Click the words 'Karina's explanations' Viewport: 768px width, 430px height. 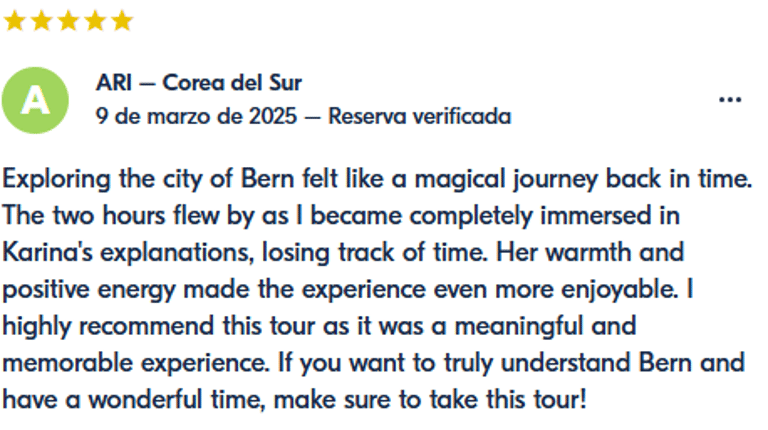[x=128, y=253]
